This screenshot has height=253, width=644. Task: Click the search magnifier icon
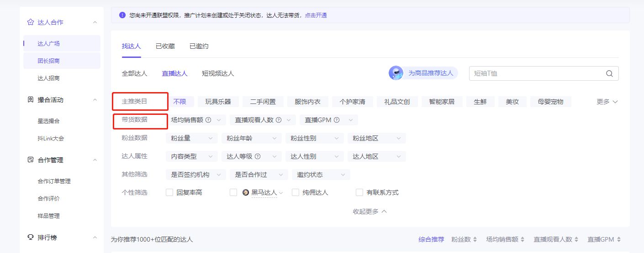click(x=609, y=73)
